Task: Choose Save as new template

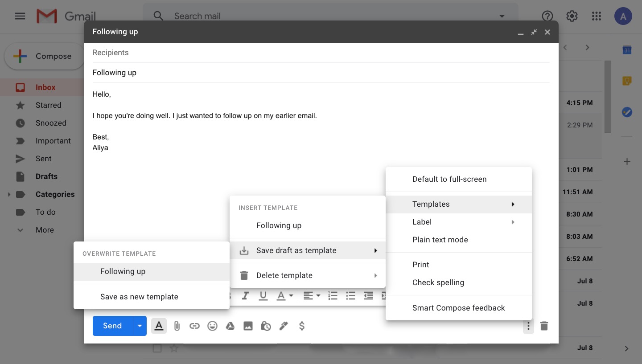Action: point(139,297)
